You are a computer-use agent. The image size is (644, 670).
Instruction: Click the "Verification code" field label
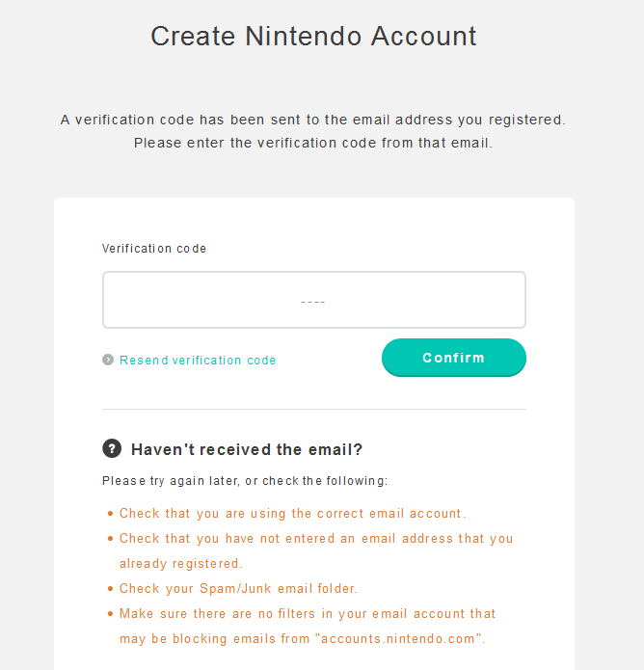coord(154,249)
